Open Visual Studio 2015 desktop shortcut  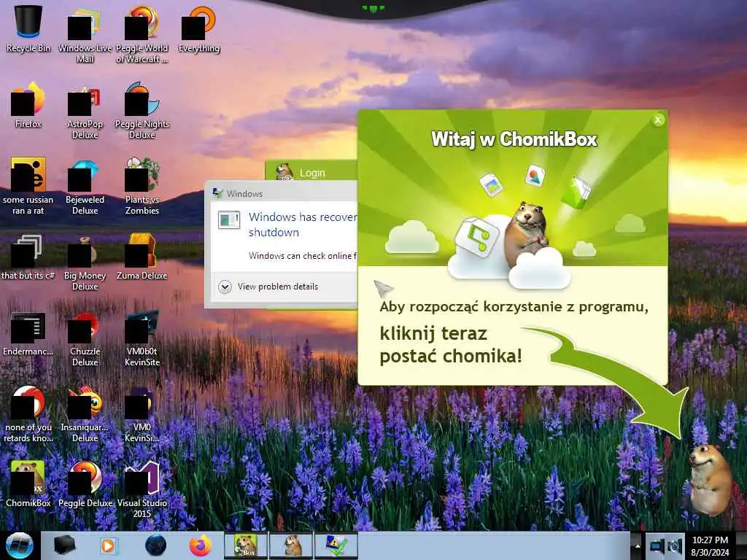[x=142, y=489]
